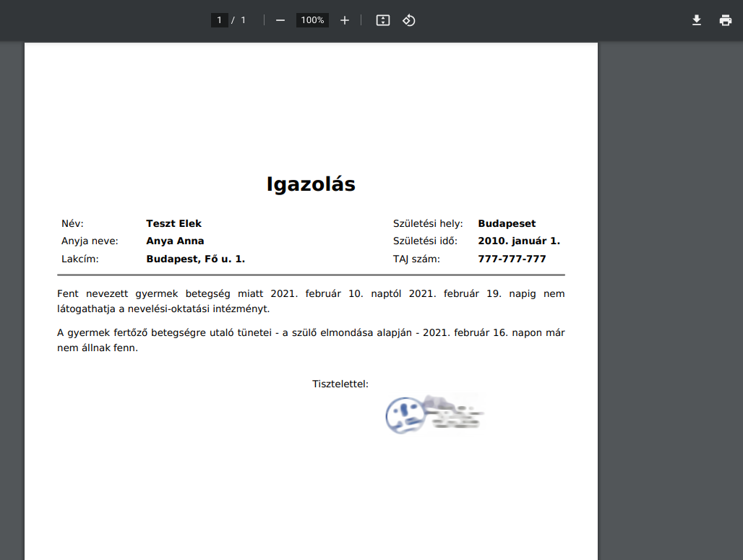
Task: Click the birthplace value Budapeset
Action: tap(507, 224)
